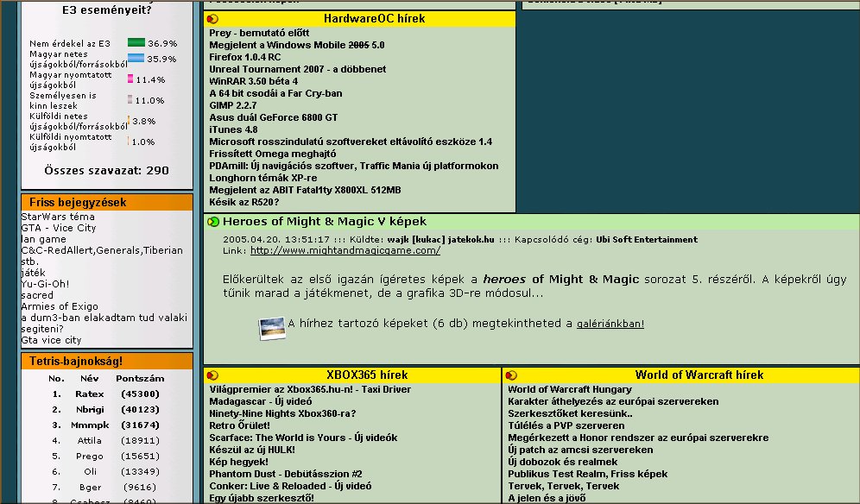The image size is (860, 504).
Task: Open the 'Yu-Gi-Oh!' forum entry
Action: pos(45,284)
